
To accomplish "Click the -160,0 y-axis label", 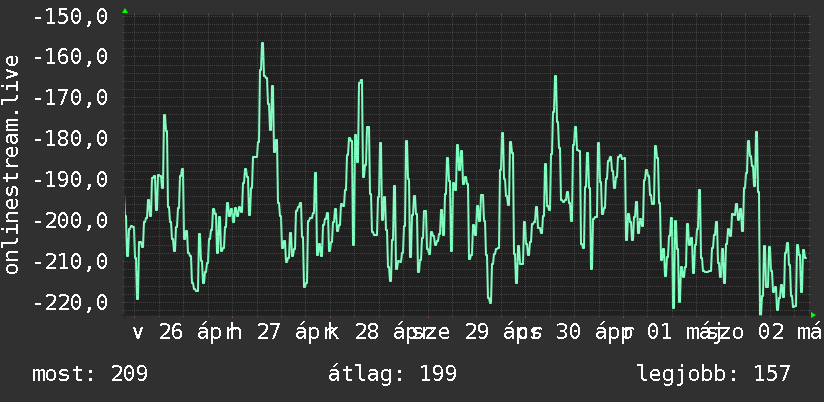I will click(x=70, y=57).
